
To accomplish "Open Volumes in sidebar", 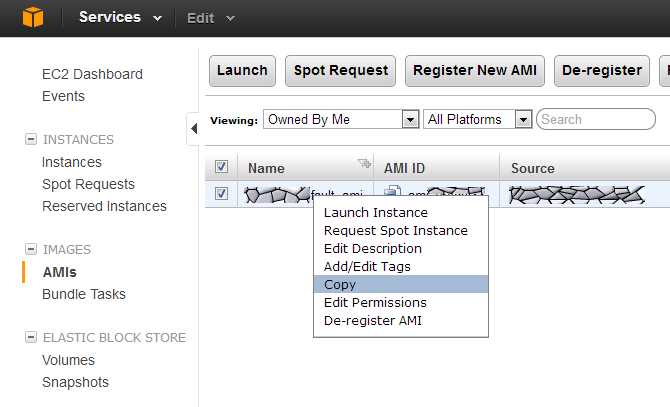I will pos(68,360).
